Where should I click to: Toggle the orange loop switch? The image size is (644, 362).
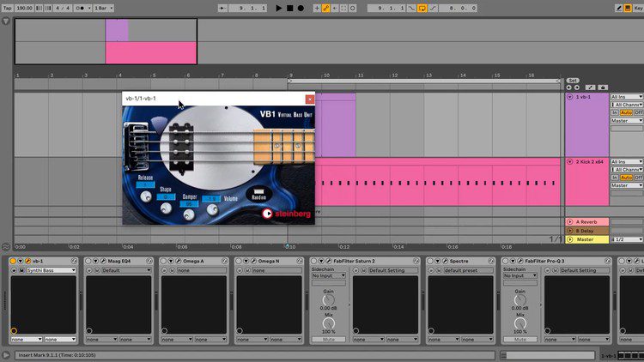tap(422, 8)
